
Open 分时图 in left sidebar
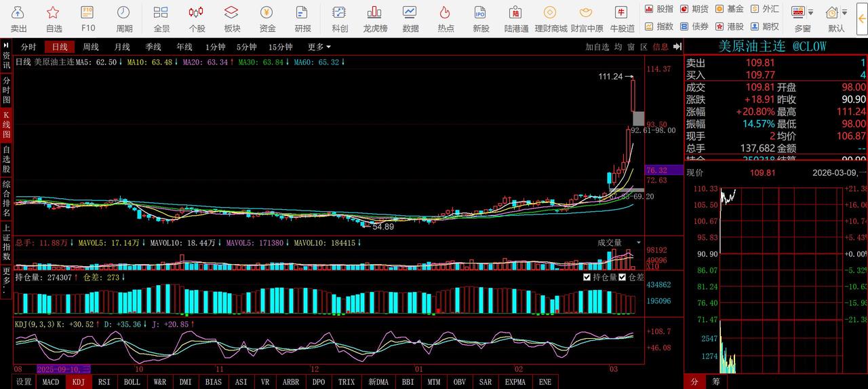coord(6,90)
